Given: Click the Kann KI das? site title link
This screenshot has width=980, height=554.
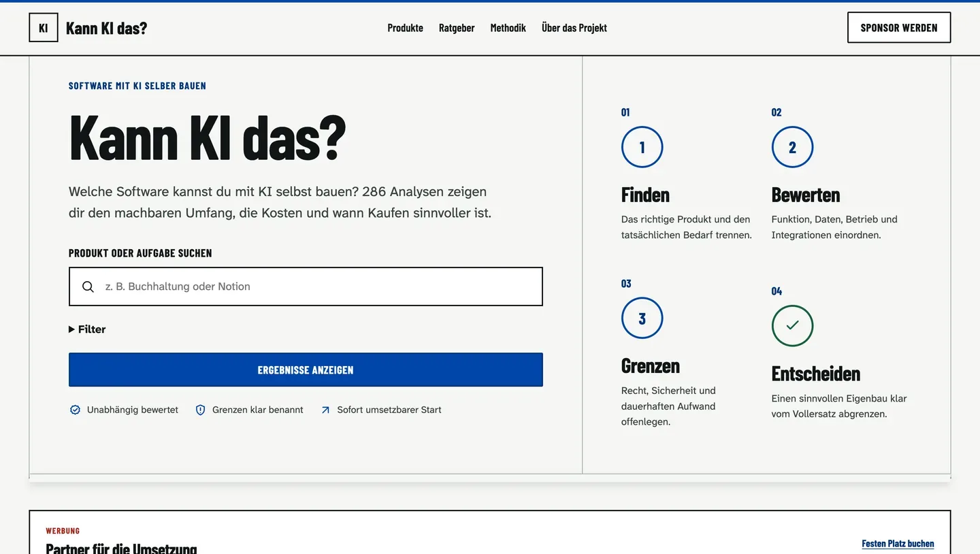Looking at the screenshot, I should tap(107, 28).
